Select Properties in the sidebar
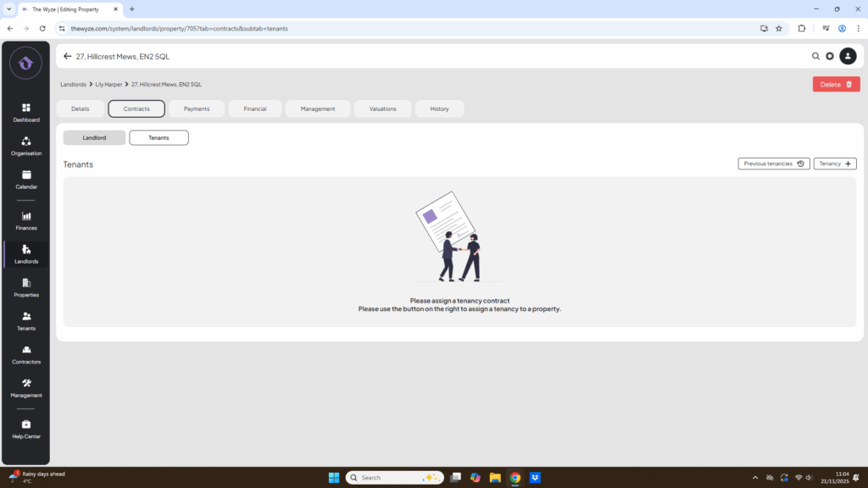Screen dimensions: 868x488 (25, 287)
